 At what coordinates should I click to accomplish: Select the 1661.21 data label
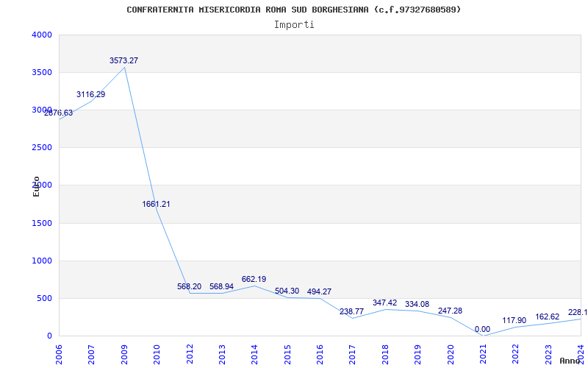point(156,205)
